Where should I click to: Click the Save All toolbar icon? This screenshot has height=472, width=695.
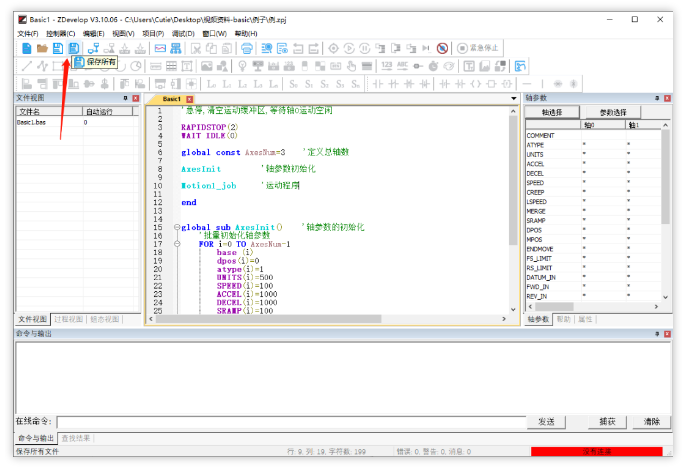coord(74,48)
